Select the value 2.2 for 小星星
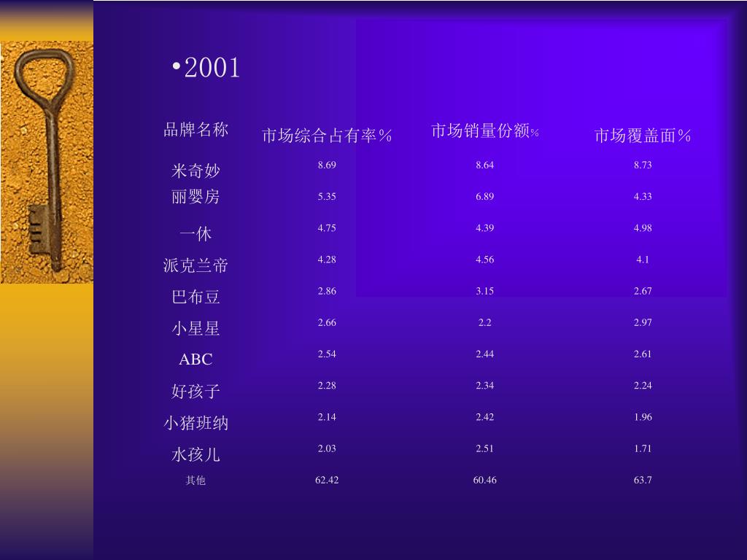The height and width of the screenshot is (560, 747). coord(485,322)
